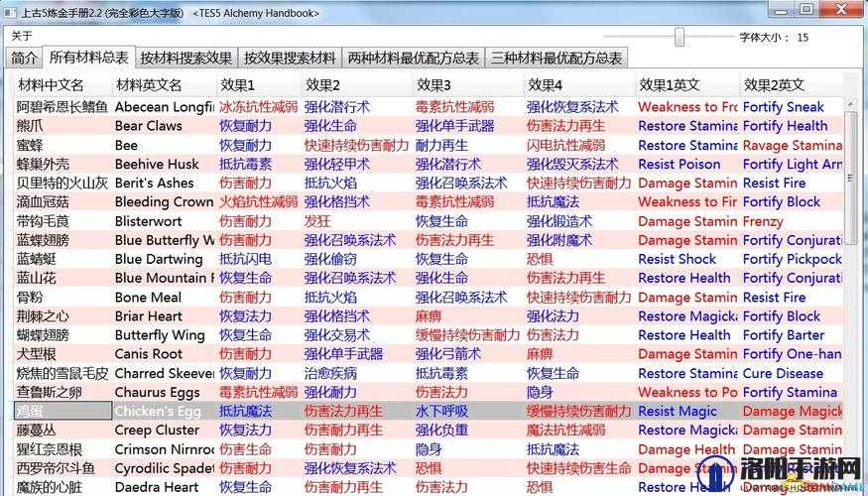Switch to 三种材料最优配方总表 tab
The image size is (868, 496).
tap(556, 58)
